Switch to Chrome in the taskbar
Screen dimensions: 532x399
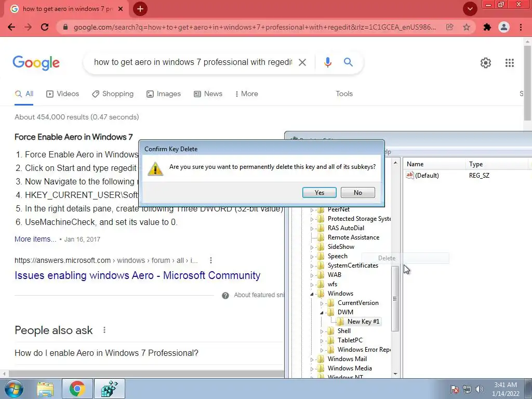77,389
